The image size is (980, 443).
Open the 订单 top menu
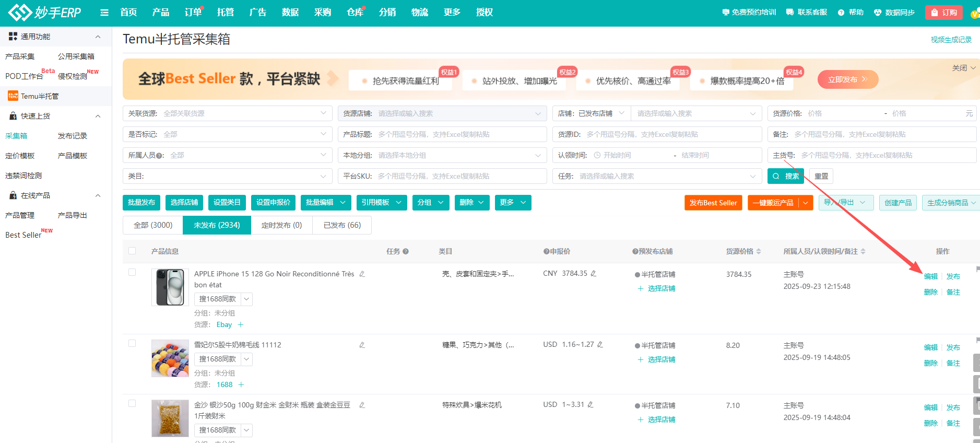point(193,12)
